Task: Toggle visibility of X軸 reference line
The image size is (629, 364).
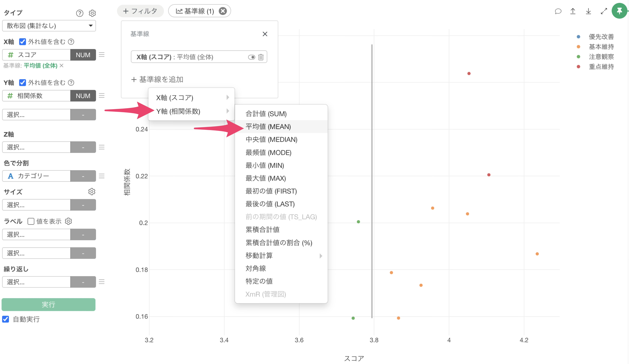Action: [251, 57]
